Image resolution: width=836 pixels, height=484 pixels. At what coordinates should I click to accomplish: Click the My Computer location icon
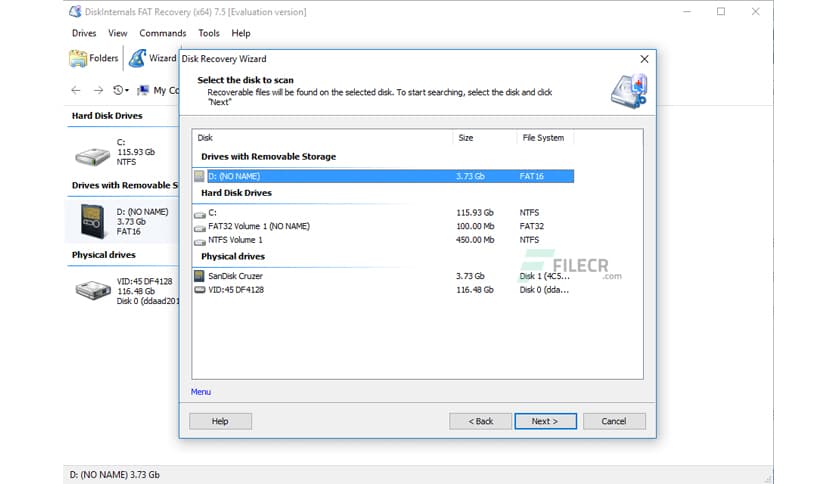point(143,90)
